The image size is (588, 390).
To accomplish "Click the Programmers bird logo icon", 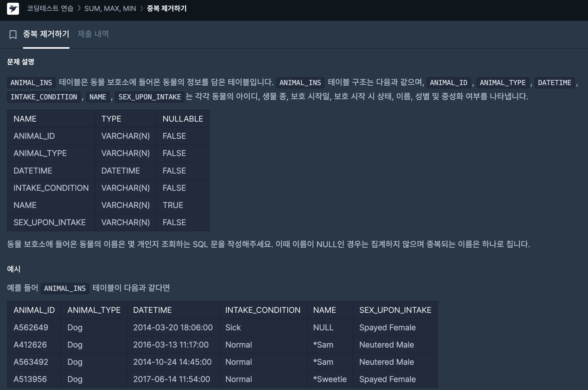I will pos(13,9).
